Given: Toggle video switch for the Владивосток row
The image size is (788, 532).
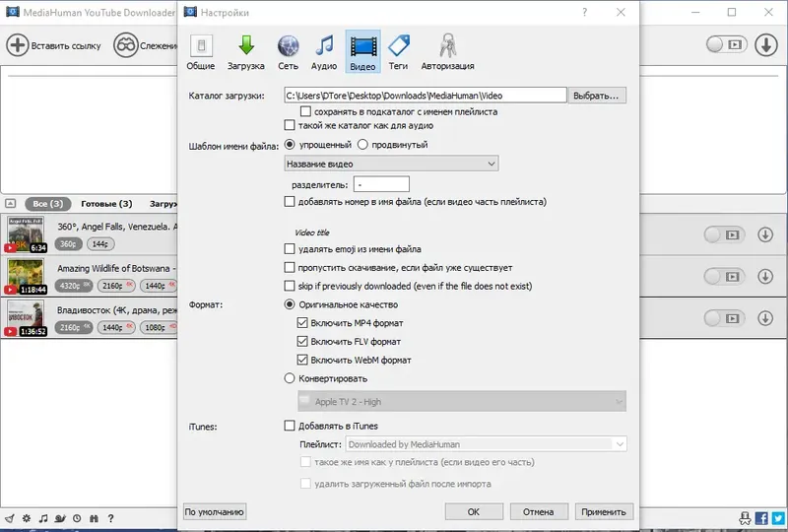Looking at the screenshot, I should pyautogui.click(x=723, y=318).
